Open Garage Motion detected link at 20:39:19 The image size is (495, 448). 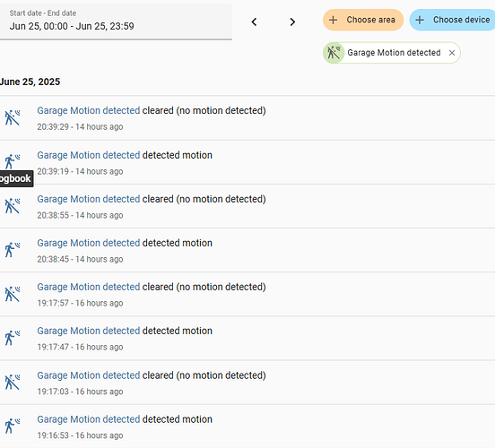89,155
